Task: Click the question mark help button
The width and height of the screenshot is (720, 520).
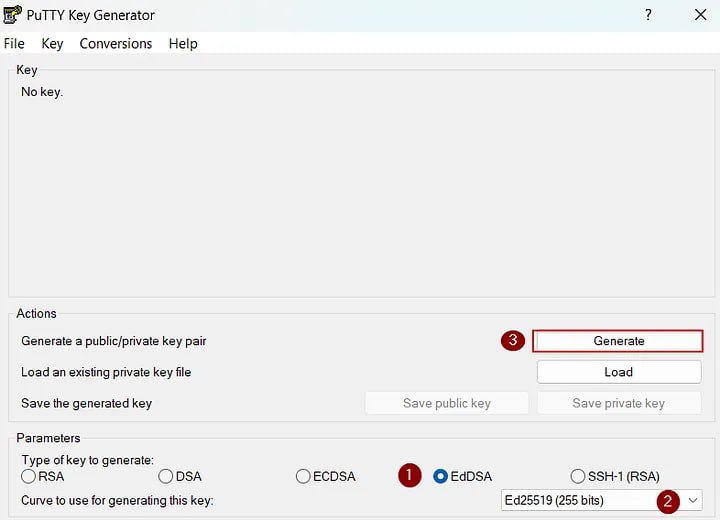Action: (x=648, y=15)
